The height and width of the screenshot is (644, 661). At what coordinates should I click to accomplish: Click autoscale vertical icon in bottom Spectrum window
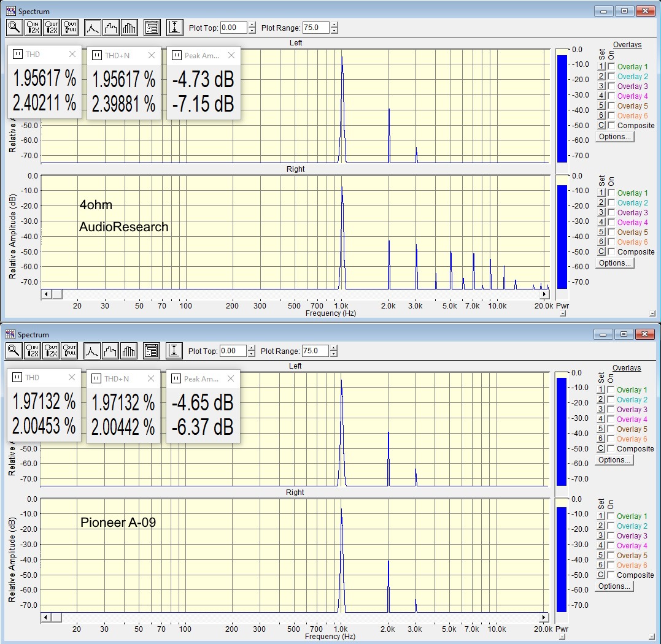click(x=174, y=351)
